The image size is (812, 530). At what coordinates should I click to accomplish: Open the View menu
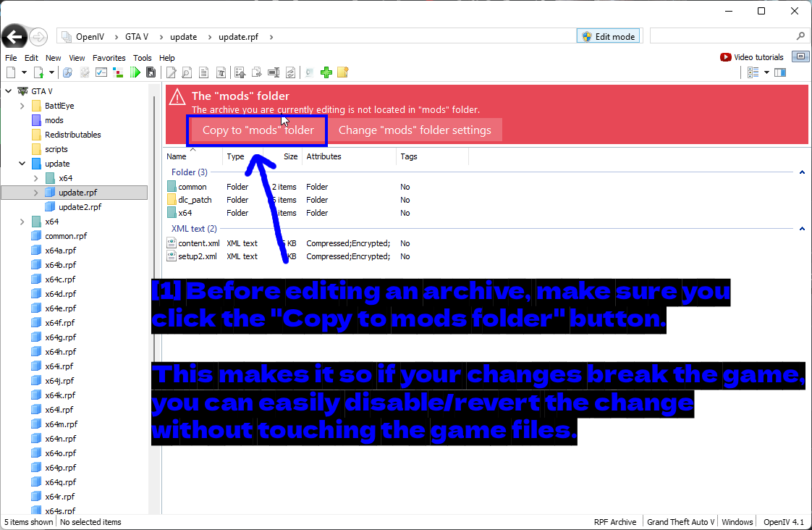[77, 58]
